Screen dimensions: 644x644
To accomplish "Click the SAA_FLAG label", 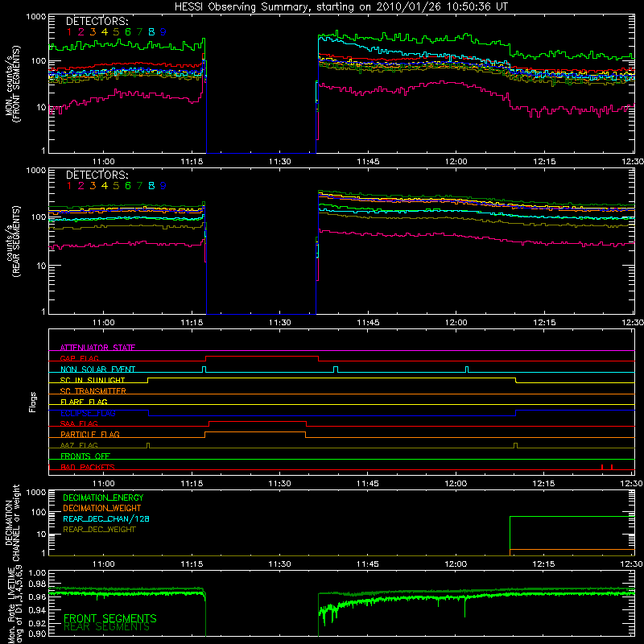I will point(79,423).
